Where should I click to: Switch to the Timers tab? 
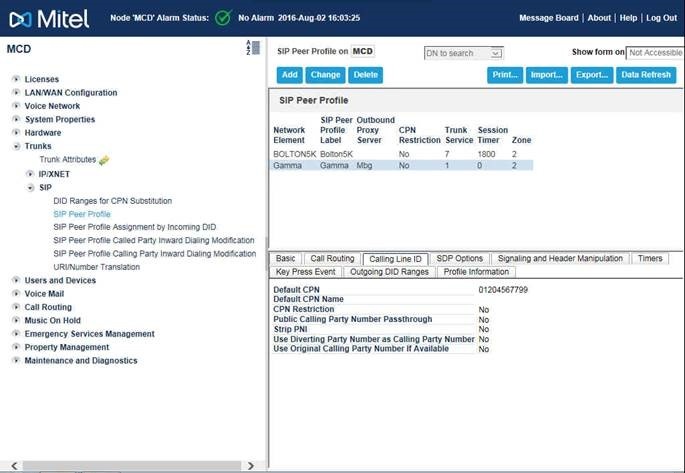coord(650,259)
